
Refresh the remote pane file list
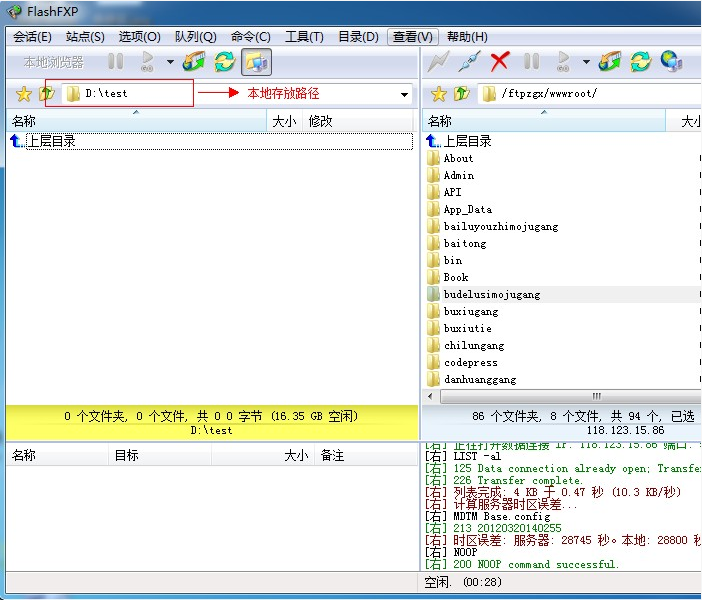coord(640,62)
